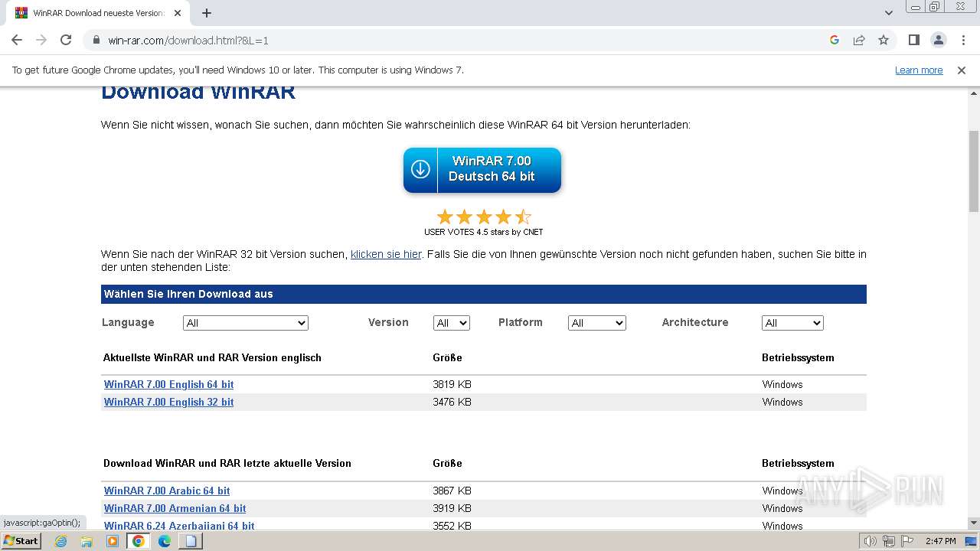This screenshot has height=551, width=980.
Task: Open the Language dropdown
Action: coord(246,323)
